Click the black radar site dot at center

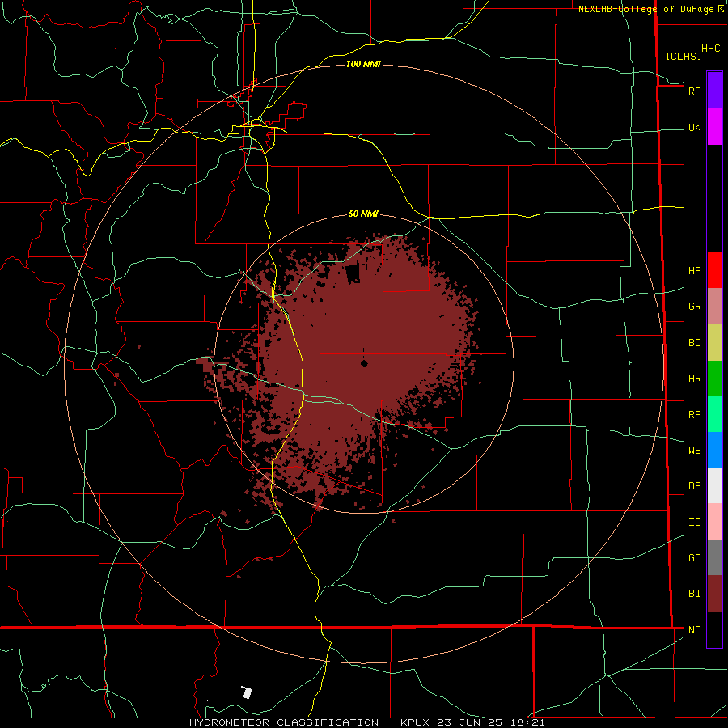click(364, 363)
